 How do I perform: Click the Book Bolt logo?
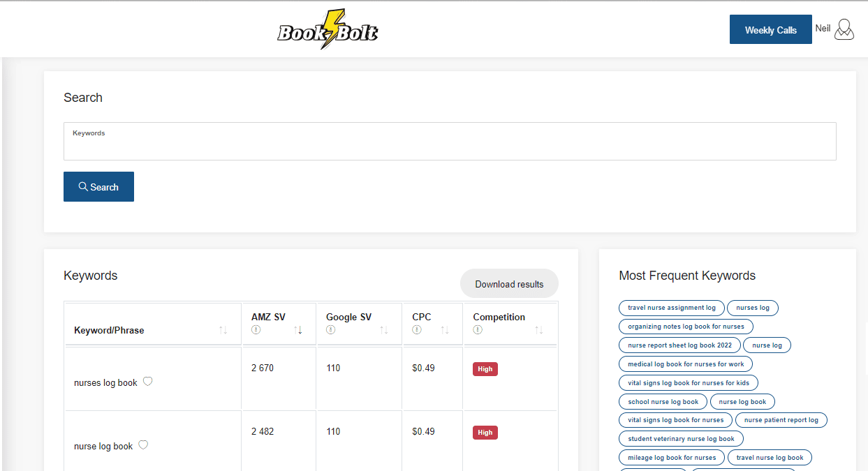pos(328,29)
